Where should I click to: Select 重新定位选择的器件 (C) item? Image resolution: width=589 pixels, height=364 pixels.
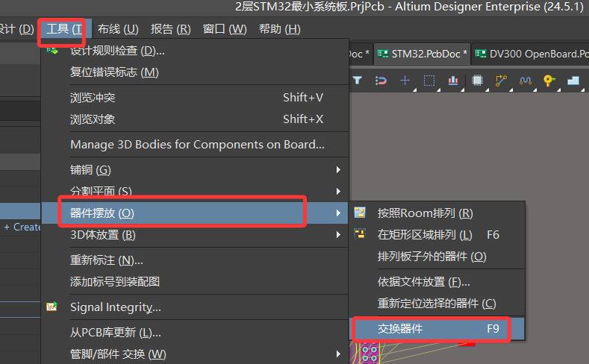(x=437, y=303)
